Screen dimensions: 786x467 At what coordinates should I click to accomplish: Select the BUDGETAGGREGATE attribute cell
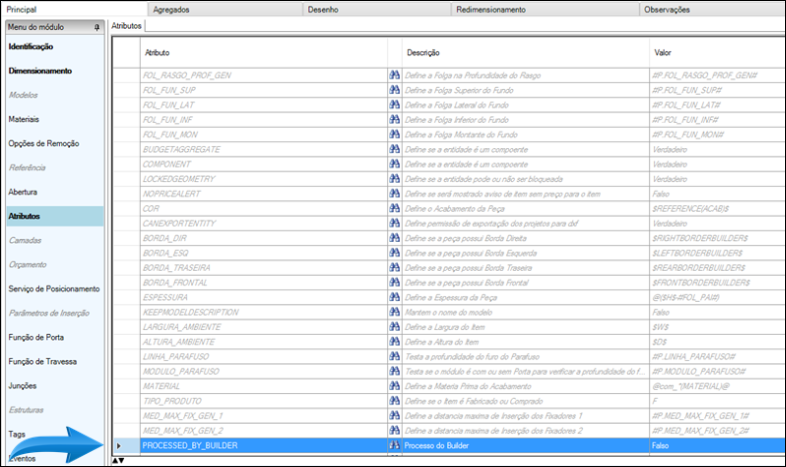pos(264,149)
